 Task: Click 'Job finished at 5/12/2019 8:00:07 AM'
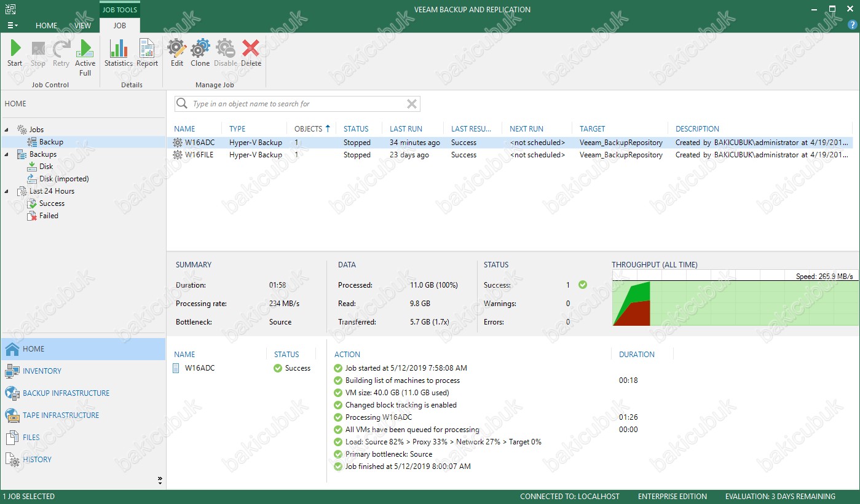coord(408,467)
